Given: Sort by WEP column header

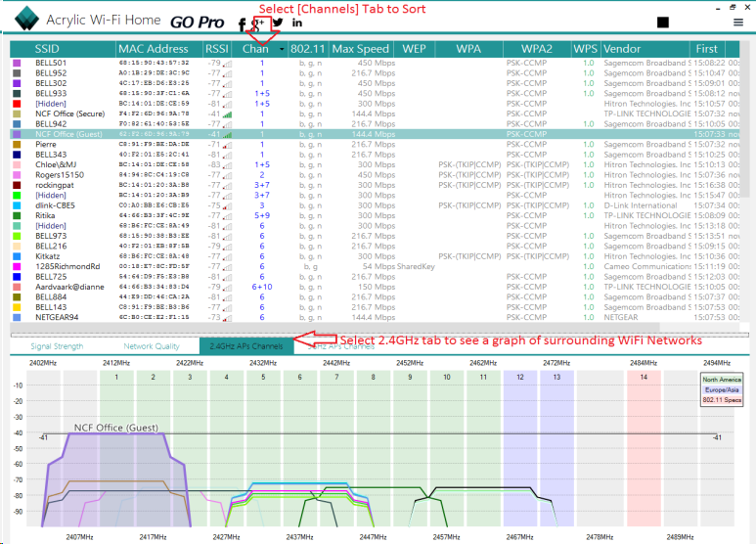Looking at the screenshot, I should pos(414,49).
